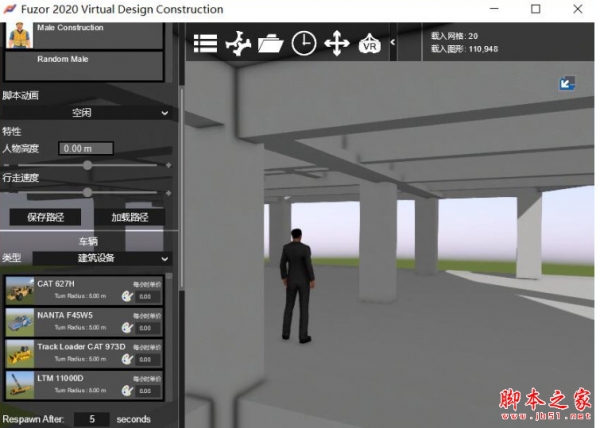Viewport: 600px width, 428px height.
Task: Open color palette icon for CAT 627H
Action: (x=127, y=296)
